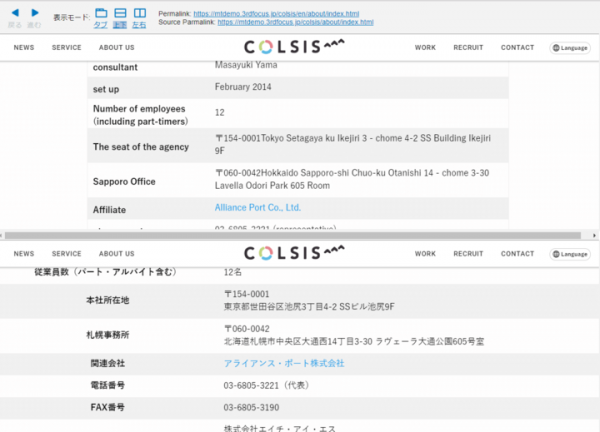This screenshot has width=600, height=432.
Task: Open NEWS in lower pane navigation
Action: coord(24,254)
